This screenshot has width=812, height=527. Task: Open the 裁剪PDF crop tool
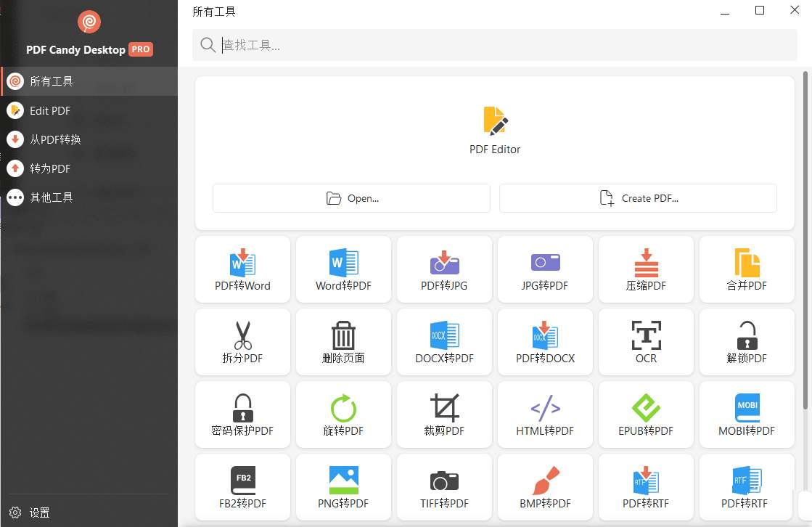(x=444, y=414)
